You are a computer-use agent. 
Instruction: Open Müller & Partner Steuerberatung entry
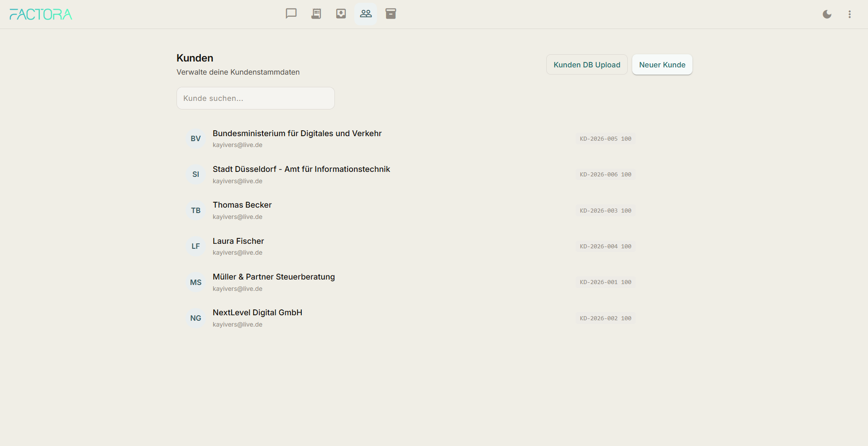[x=273, y=277]
